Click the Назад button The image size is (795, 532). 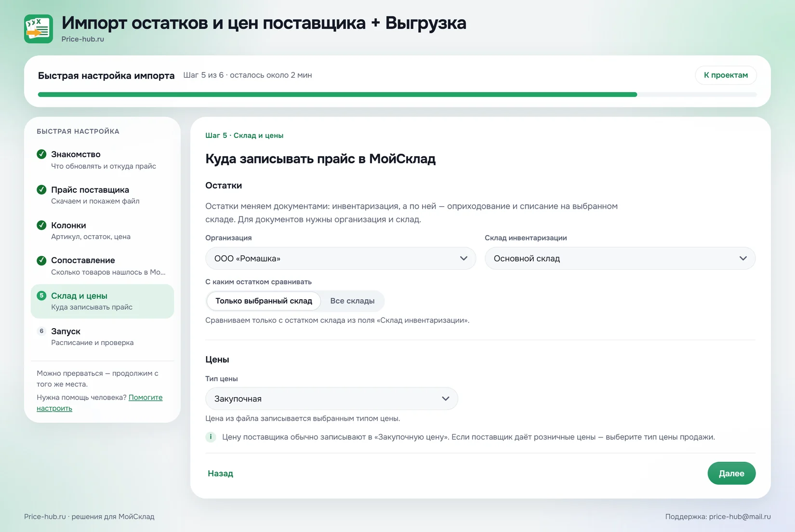[x=220, y=473]
